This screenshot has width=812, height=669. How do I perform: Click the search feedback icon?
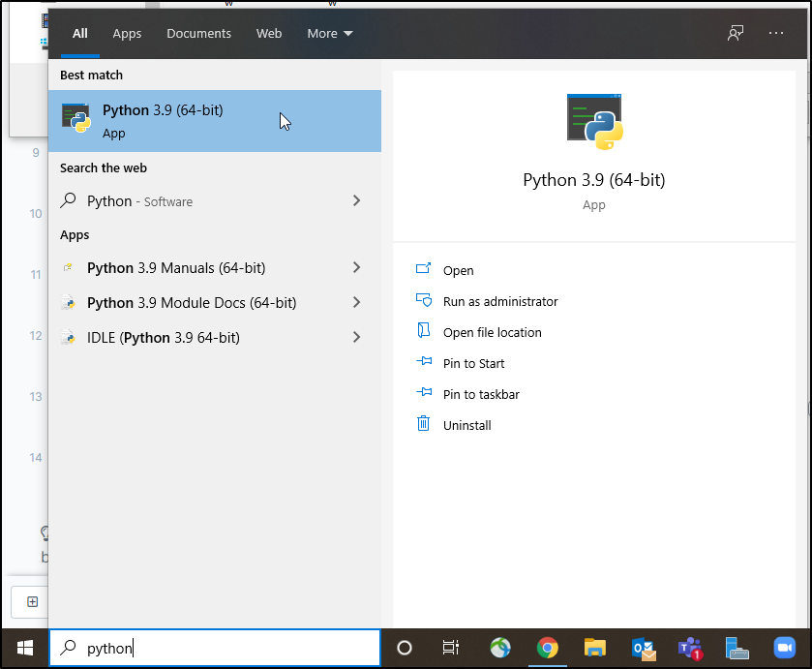pyautogui.click(x=736, y=33)
